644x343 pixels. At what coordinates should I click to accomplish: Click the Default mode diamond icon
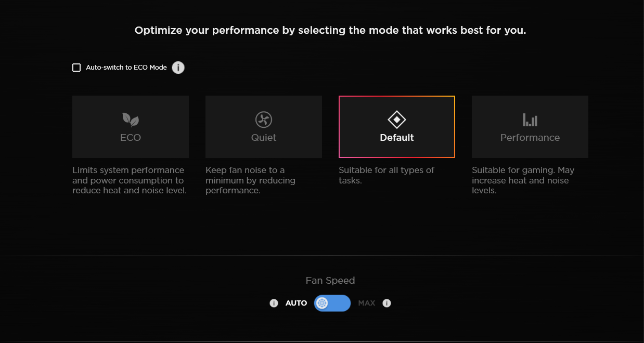tap(397, 120)
